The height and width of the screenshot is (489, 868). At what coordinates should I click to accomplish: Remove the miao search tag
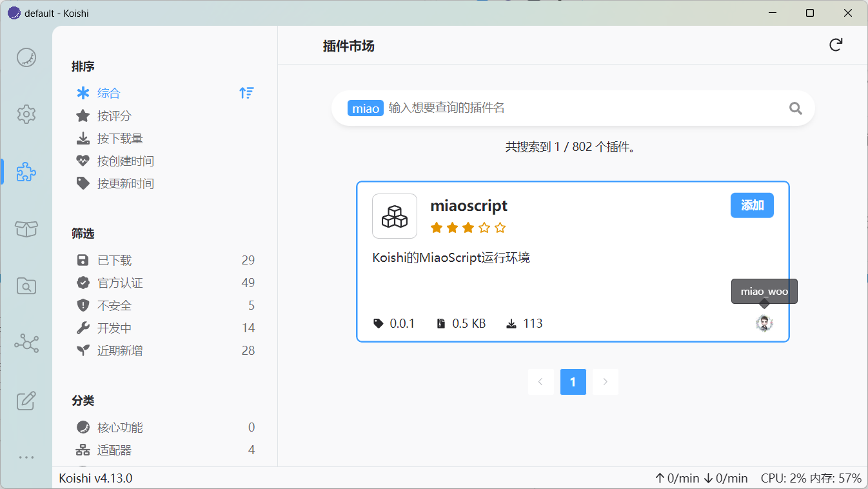tap(366, 108)
